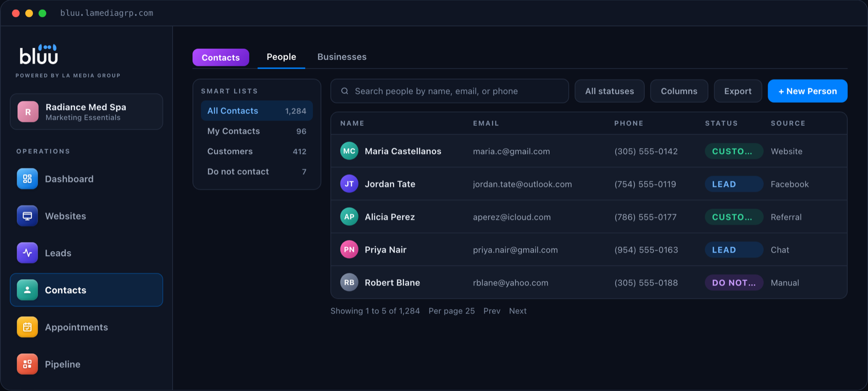Viewport: 868px width, 391px height.
Task: Click Priya Nair's PN avatar
Action: (x=349, y=250)
